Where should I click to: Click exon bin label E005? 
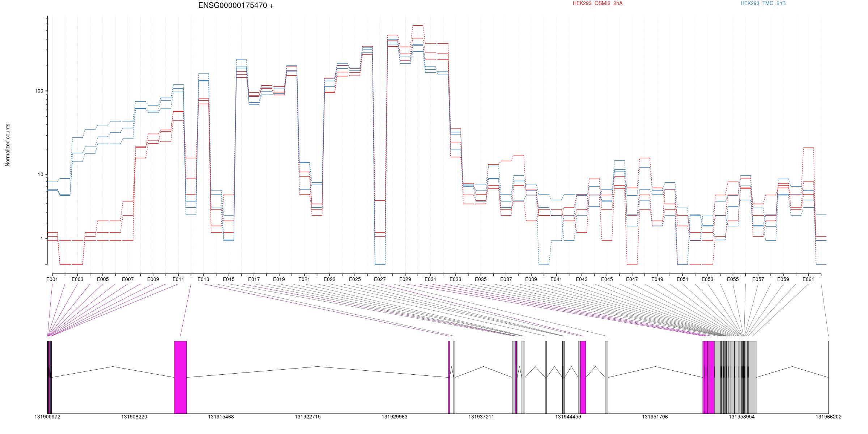(103, 279)
